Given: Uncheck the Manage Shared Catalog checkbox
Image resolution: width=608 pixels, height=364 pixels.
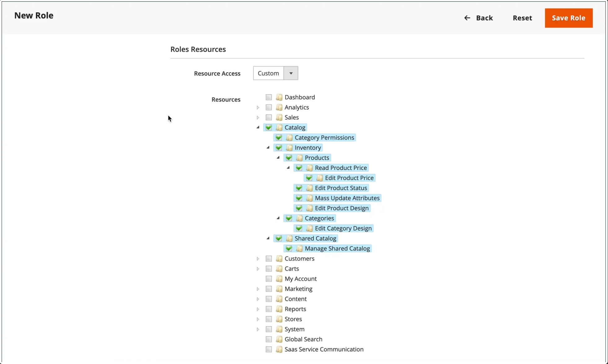Looking at the screenshot, I should coord(289,249).
